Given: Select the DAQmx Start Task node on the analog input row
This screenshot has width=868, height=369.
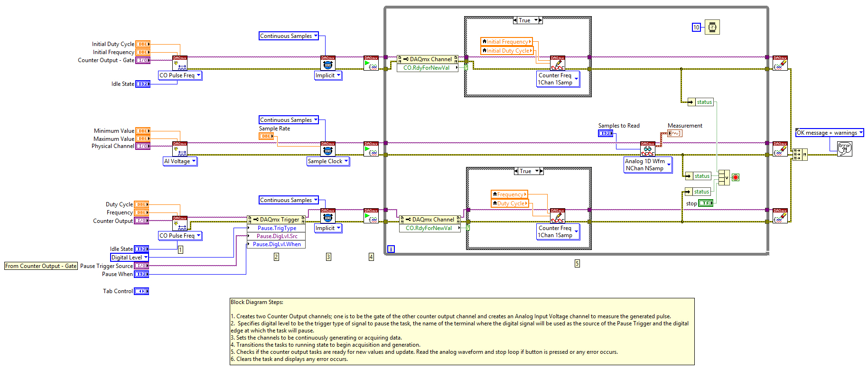Looking at the screenshot, I should tap(371, 149).
